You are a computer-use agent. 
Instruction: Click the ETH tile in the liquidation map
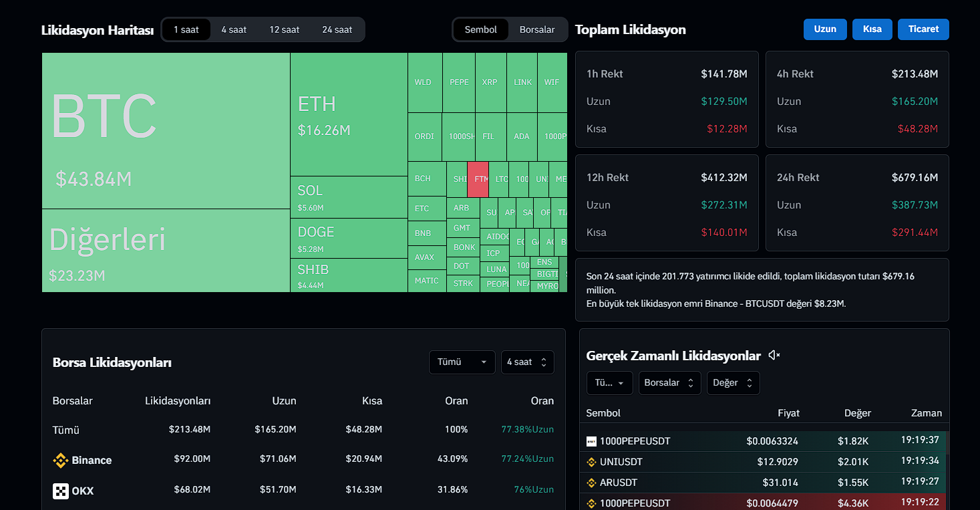349,114
